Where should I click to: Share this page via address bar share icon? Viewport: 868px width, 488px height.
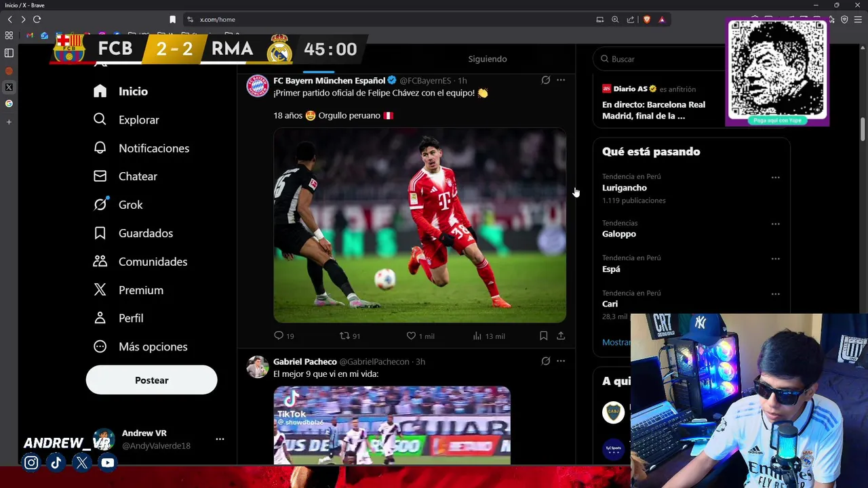pyautogui.click(x=631, y=20)
